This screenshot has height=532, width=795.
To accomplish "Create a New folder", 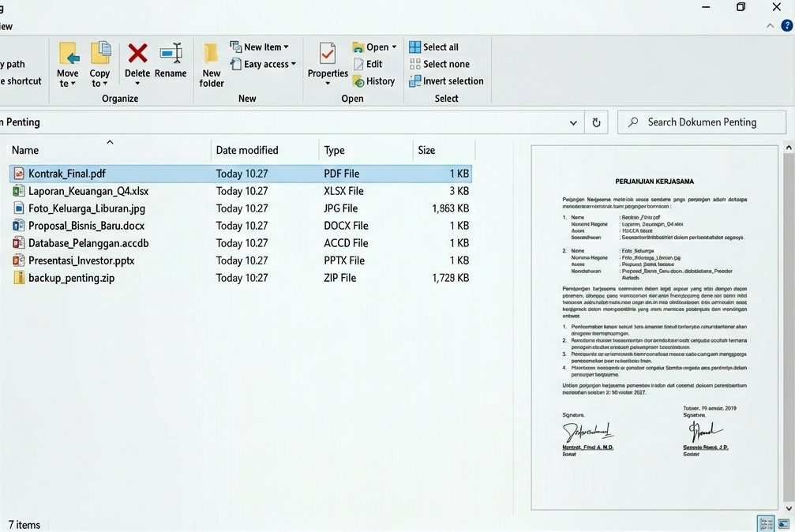I will (x=211, y=64).
